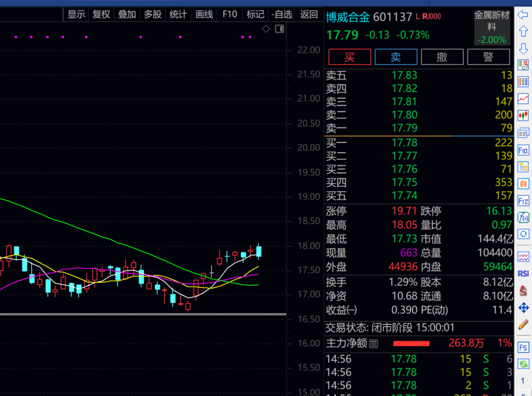Open the multi-window layout icon

pos(523,133)
